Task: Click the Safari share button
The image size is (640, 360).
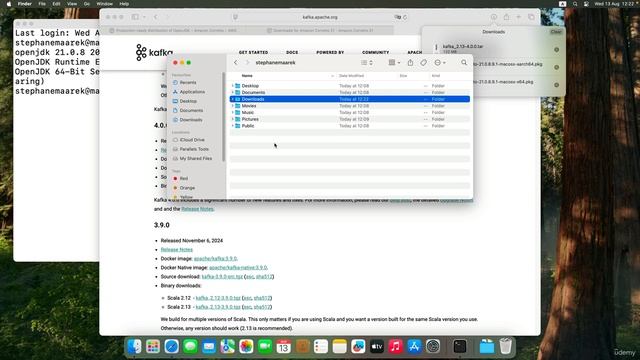Action: click(x=506, y=17)
